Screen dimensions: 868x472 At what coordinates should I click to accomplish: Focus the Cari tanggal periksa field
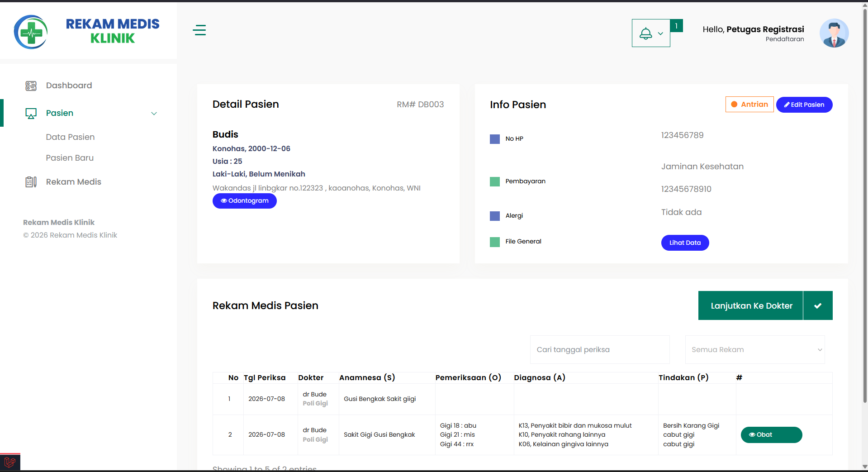coord(600,349)
